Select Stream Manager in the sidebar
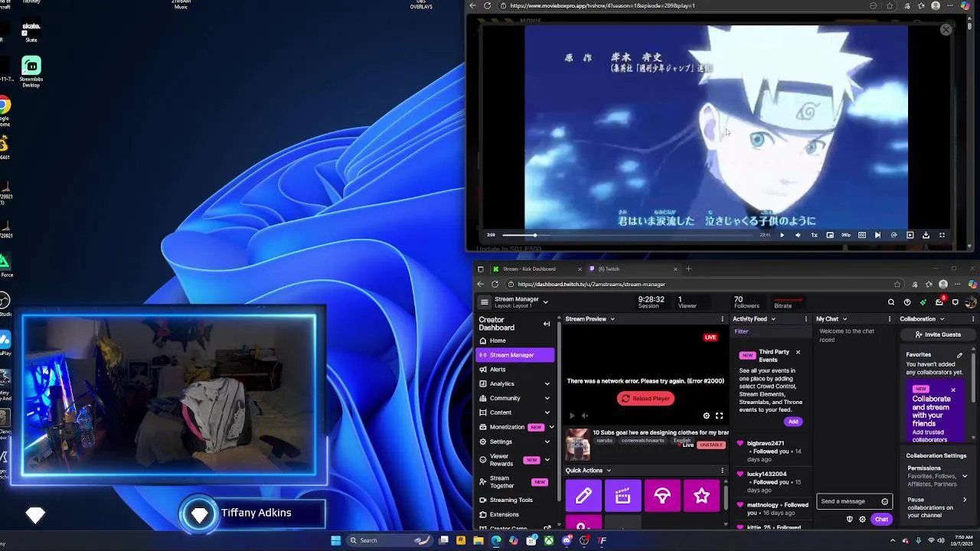Image resolution: width=980 pixels, height=551 pixels. [514, 355]
